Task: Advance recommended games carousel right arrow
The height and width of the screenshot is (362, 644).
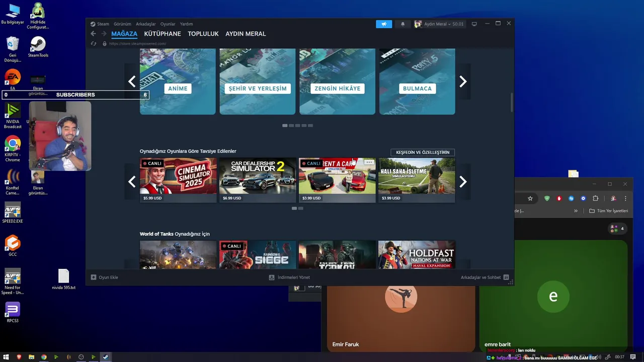Action: (463, 182)
